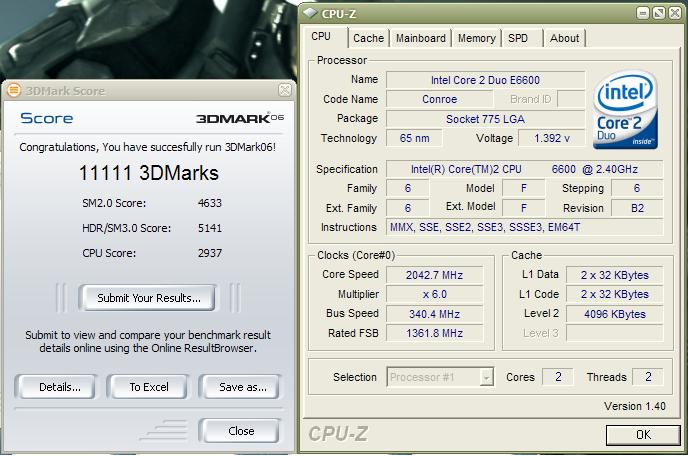Select the CPU tab
The height and width of the screenshot is (456, 688).
(324, 37)
